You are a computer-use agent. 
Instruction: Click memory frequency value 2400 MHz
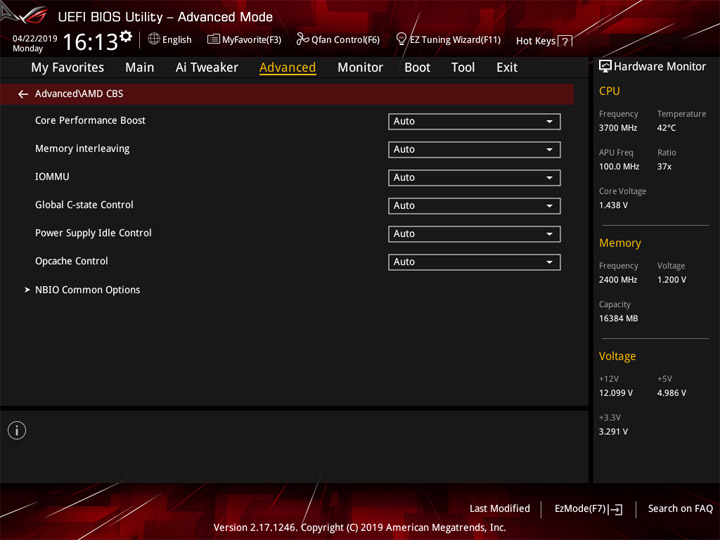tap(618, 280)
